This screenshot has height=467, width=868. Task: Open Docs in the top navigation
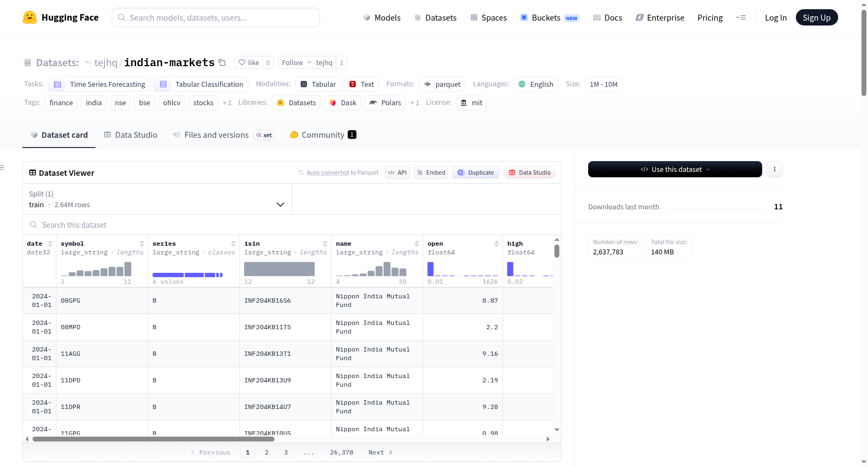tap(608, 17)
